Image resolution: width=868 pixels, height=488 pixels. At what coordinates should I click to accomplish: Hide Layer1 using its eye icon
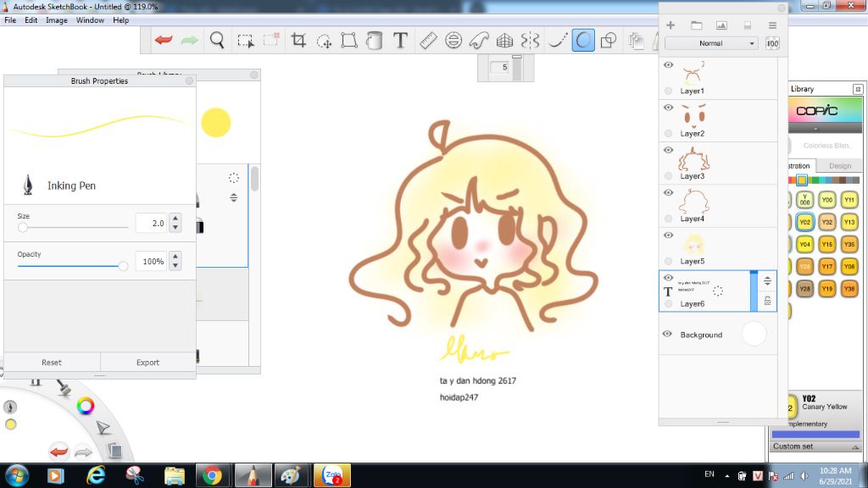(668, 64)
